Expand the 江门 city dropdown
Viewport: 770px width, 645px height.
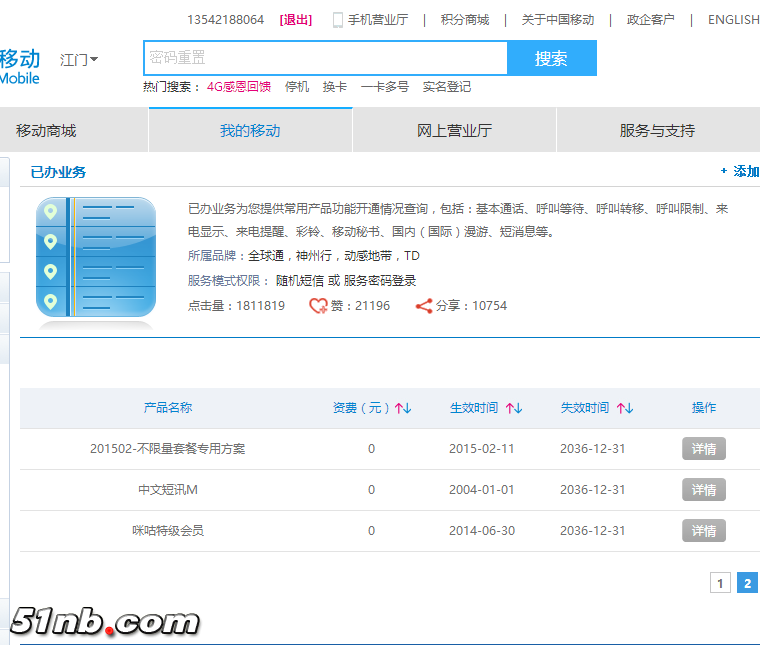coord(79,60)
